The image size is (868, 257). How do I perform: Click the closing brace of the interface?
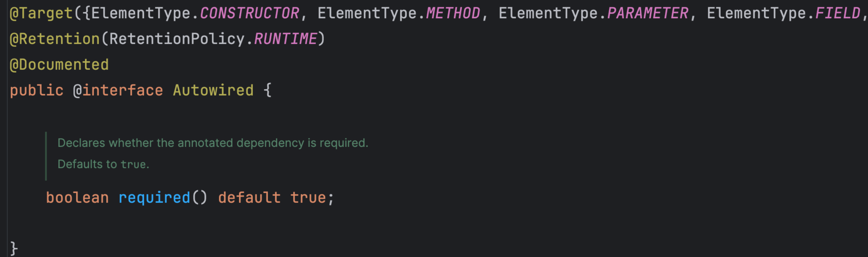click(x=14, y=248)
